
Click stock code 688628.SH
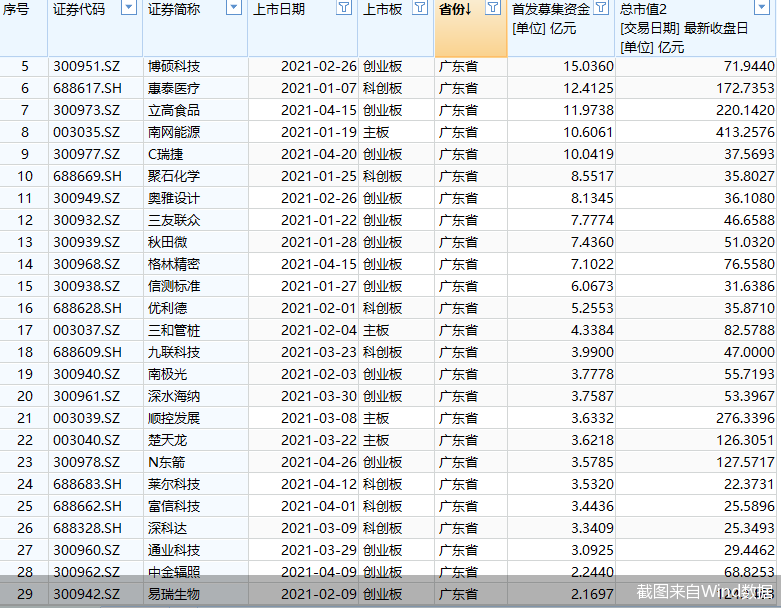[x=87, y=308]
